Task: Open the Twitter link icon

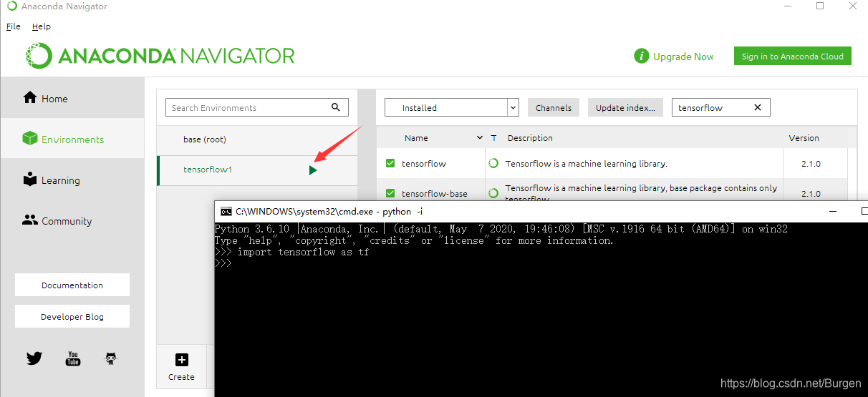Action: pos(34,358)
